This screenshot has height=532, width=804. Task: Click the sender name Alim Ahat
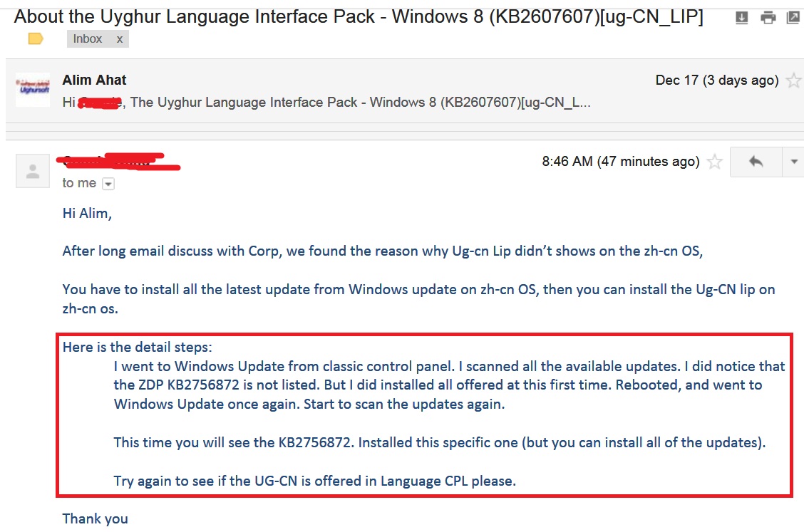coord(94,80)
